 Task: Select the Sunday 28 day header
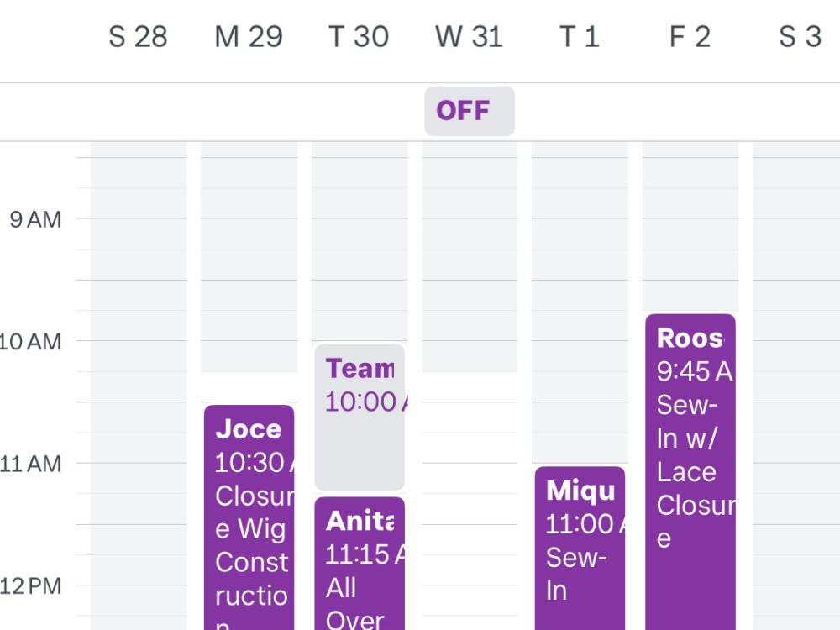[x=139, y=37]
